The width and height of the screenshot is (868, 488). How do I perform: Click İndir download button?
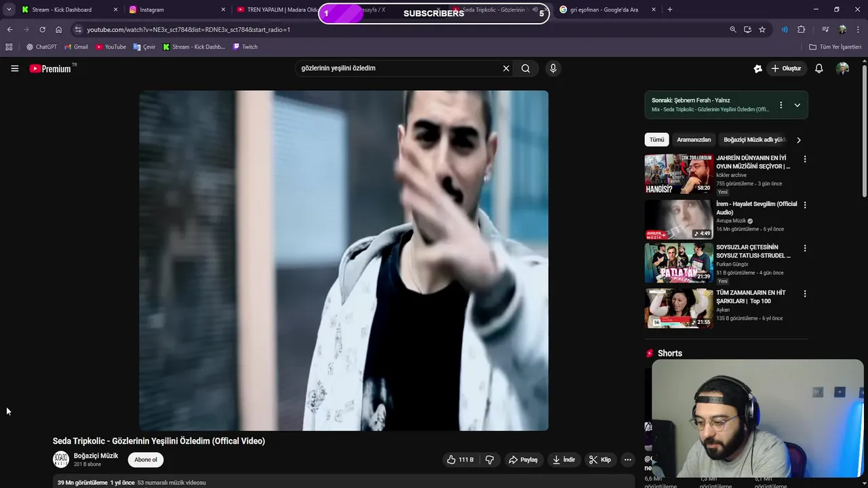(564, 460)
